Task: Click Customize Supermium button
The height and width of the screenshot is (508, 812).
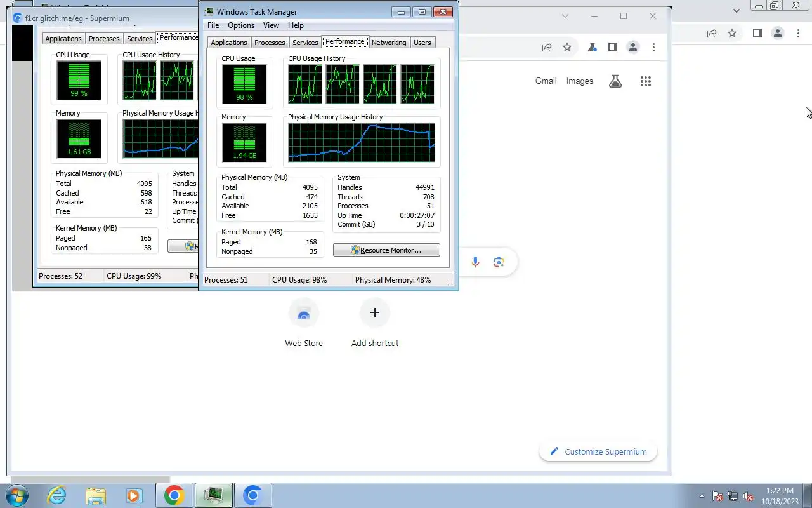Action: [598, 451]
